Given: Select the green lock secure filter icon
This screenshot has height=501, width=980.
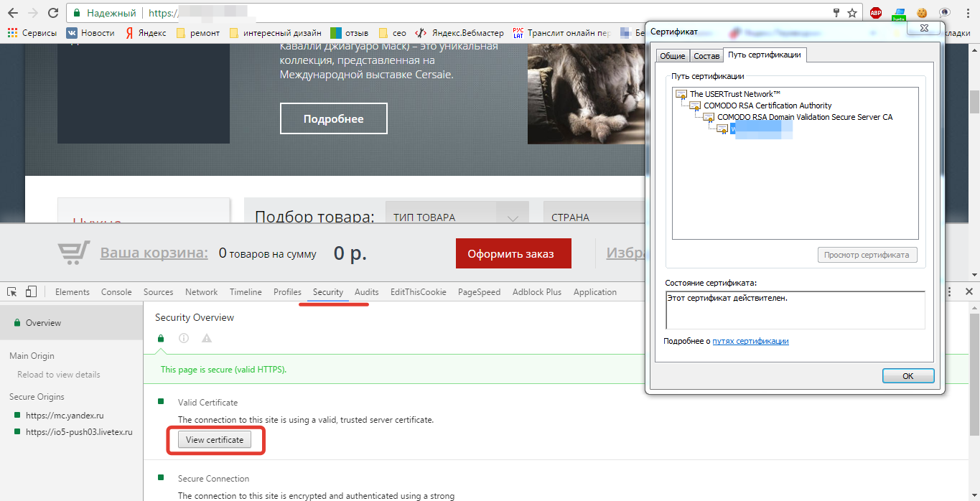Looking at the screenshot, I should pyautogui.click(x=161, y=339).
